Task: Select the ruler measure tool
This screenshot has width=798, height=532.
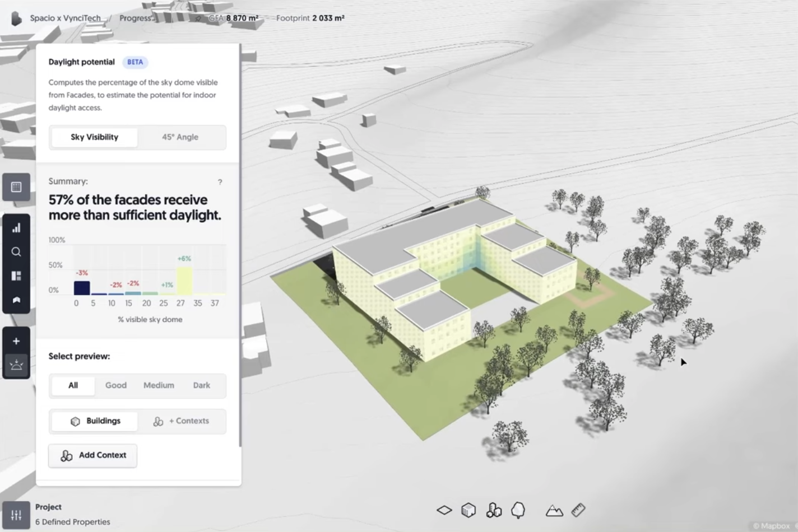Action: [x=578, y=510]
